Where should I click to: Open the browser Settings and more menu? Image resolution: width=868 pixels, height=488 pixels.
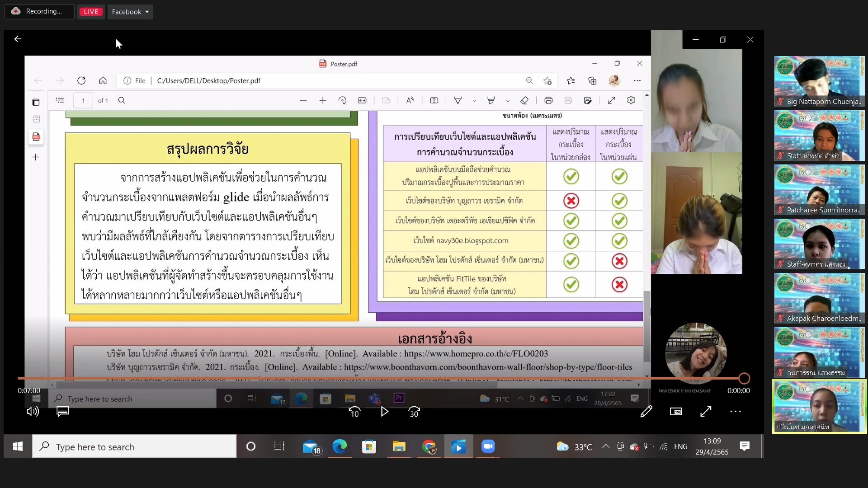637,80
